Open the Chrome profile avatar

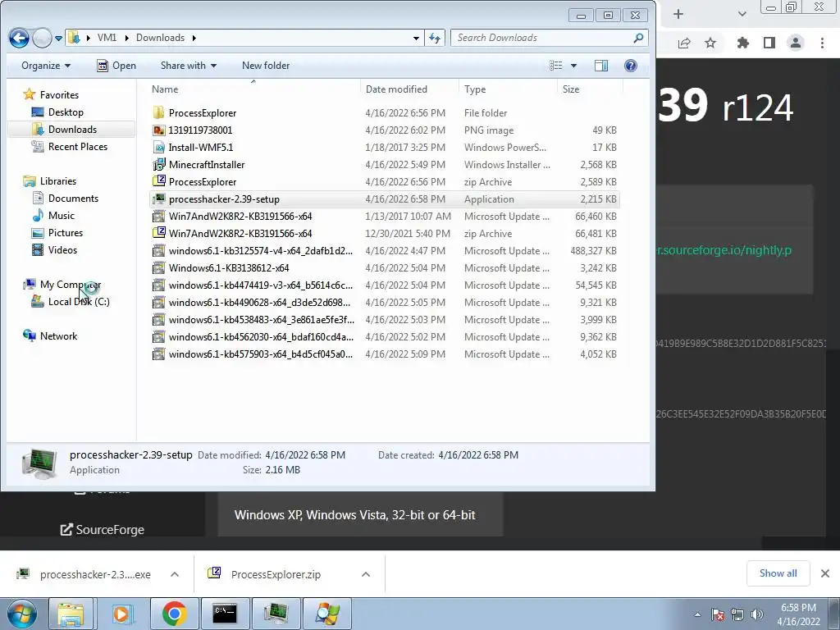(796, 43)
